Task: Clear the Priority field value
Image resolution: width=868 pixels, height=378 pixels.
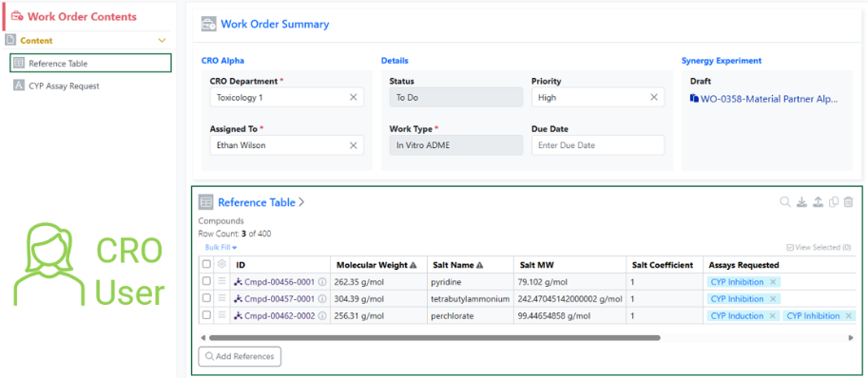Action: click(x=654, y=97)
